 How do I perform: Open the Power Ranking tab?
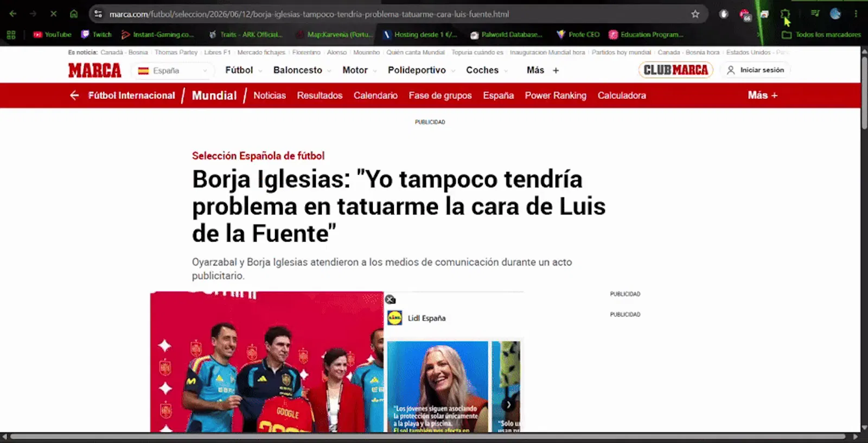point(556,96)
